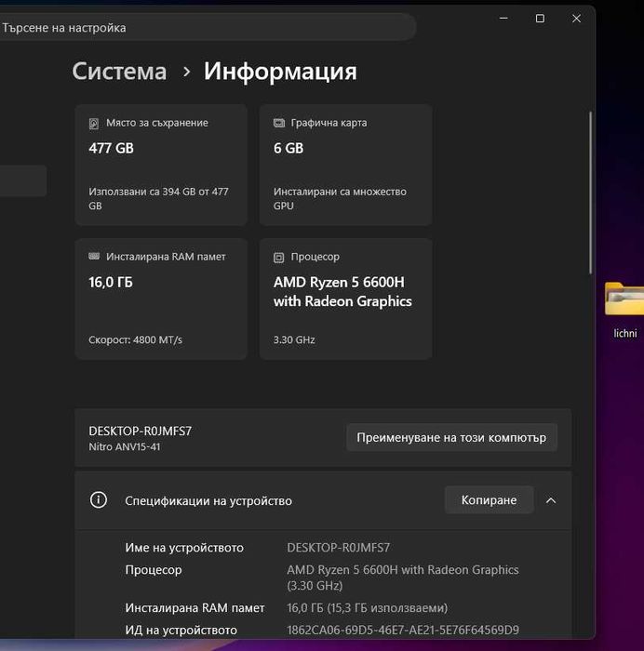Click Скорост: 4800 MT/s text
Image resolution: width=644 pixels, height=651 pixels.
coord(136,339)
